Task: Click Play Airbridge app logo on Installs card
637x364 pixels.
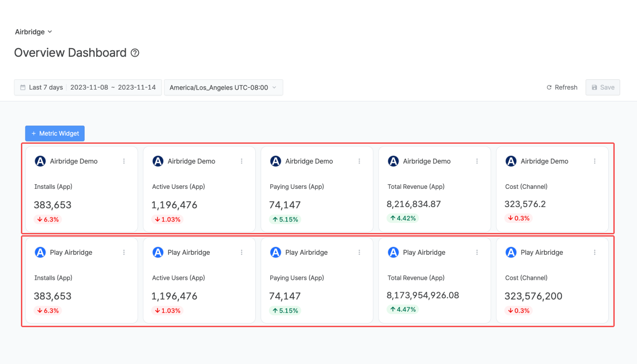Action: pyautogui.click(x=40, y=252)
